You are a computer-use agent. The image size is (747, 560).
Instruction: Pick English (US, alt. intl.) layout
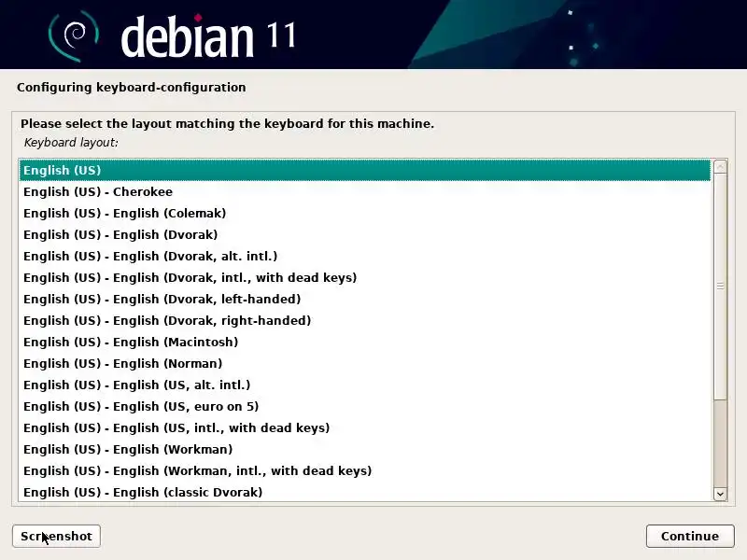365,385
